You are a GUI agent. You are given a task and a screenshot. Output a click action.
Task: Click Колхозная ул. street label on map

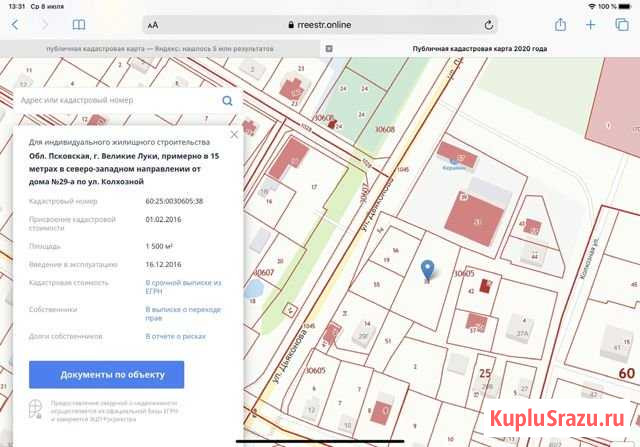589,259
